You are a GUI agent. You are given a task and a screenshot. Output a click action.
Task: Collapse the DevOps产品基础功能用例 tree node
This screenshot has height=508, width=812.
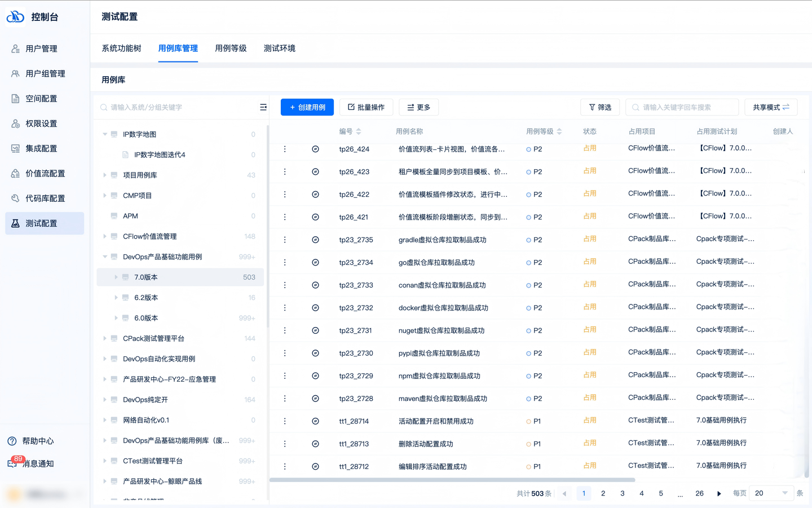tap(105, 257)
